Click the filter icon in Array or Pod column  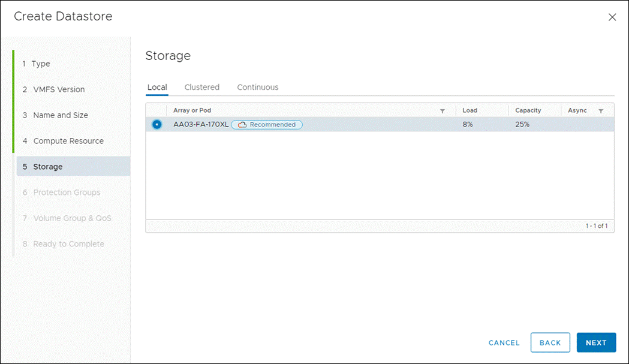[443, 110]
